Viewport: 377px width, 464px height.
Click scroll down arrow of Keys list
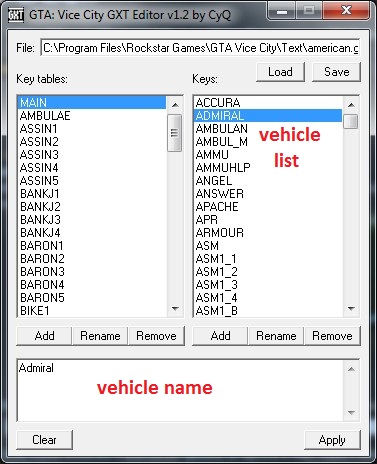(351, 308)
